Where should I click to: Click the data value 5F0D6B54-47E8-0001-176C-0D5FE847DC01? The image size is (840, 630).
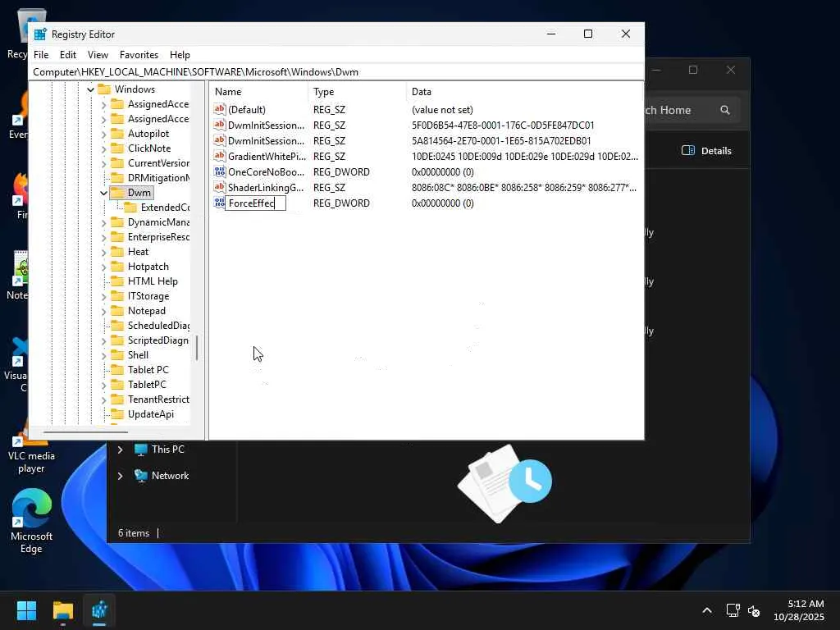coord(503,125)
